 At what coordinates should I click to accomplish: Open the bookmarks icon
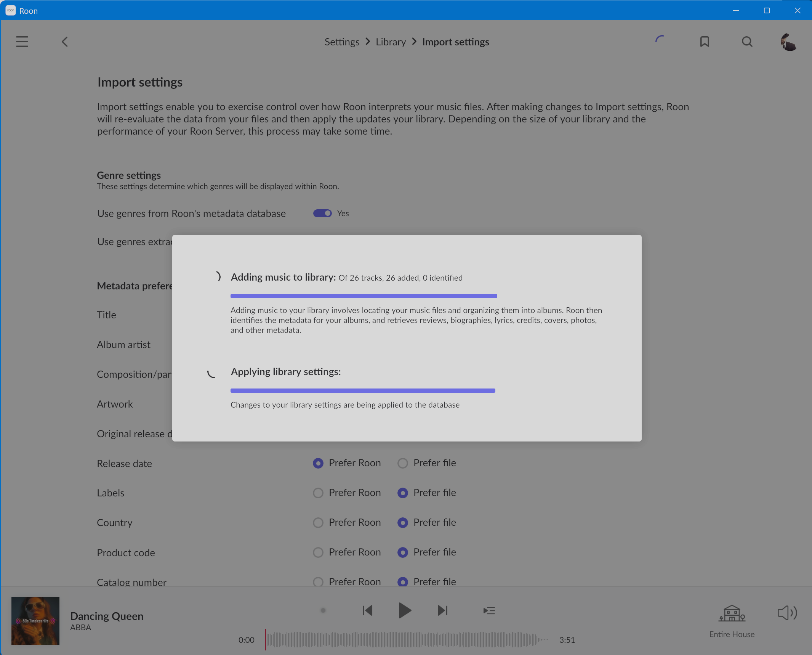(x=705, y=42)
